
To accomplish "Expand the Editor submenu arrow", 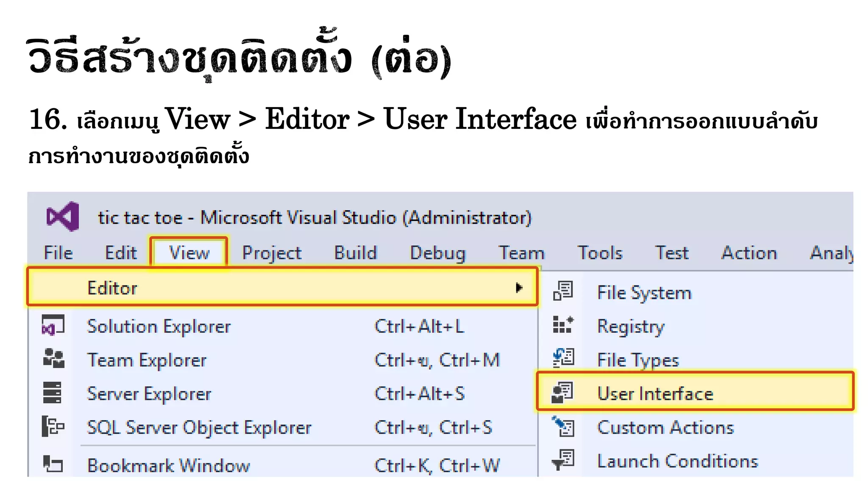I will coord(519,288).
